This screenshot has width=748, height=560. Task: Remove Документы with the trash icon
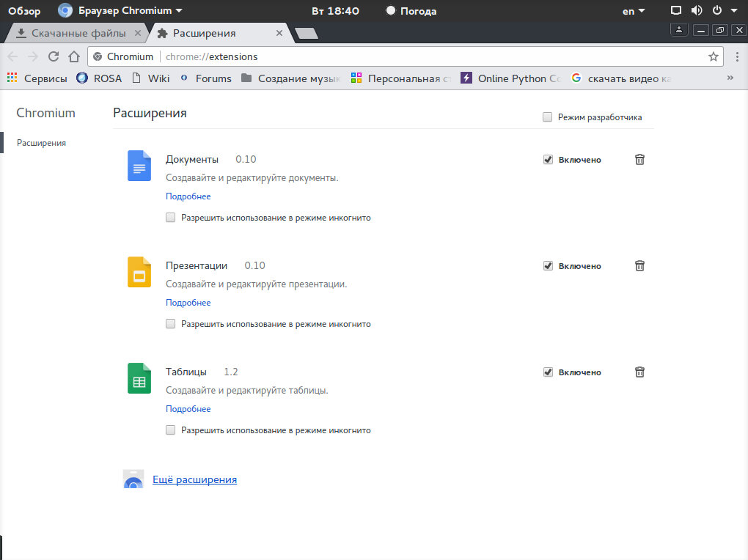pos(639,159)
